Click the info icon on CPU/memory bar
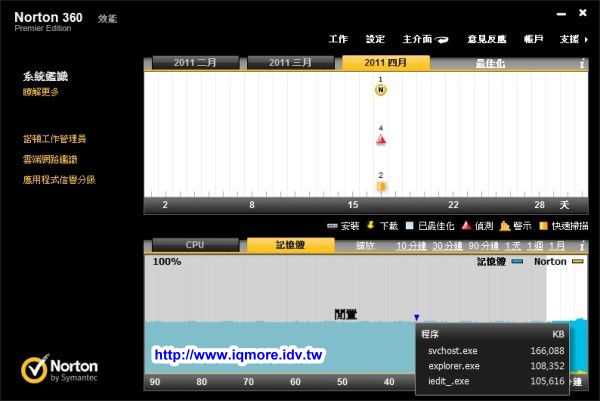The height and width of the screenshot is (401, 600). point(582,246)
